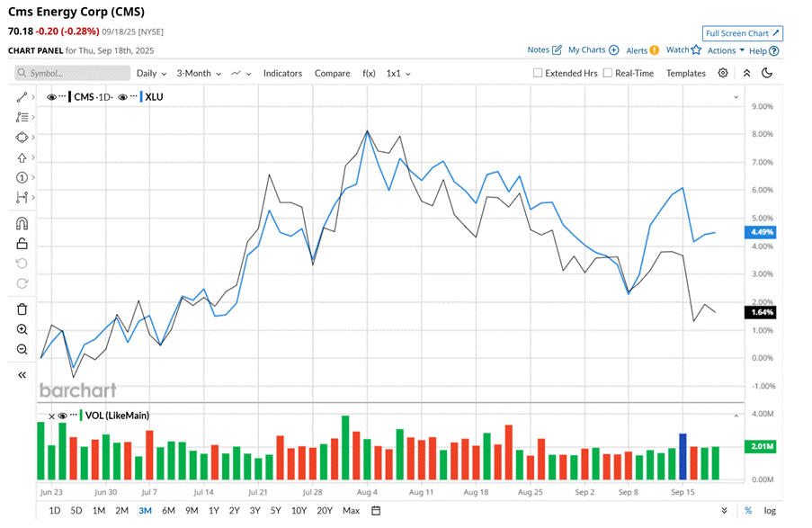Delete drawings with the trash icon
Screen dimensions: 812x528
[22, 309]
